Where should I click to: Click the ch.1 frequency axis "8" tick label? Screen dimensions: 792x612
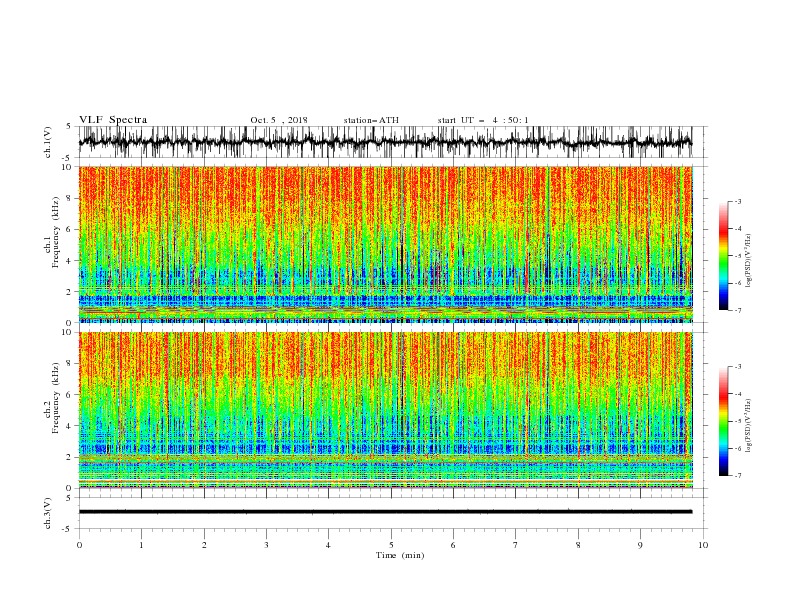click(x=70, y=198)
